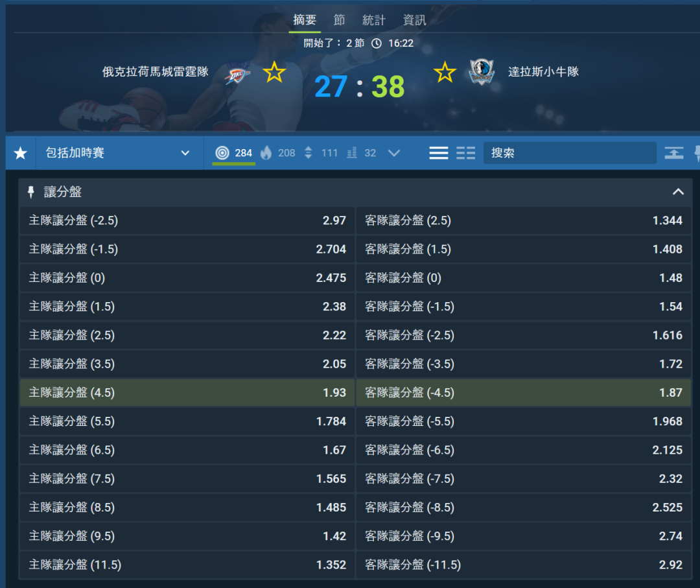Click the 27 : 38 score
The image size is (700, 588).
(359, 87)
